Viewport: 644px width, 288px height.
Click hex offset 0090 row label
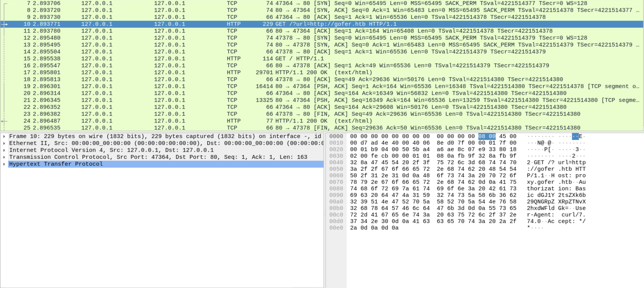click(336, 195)
